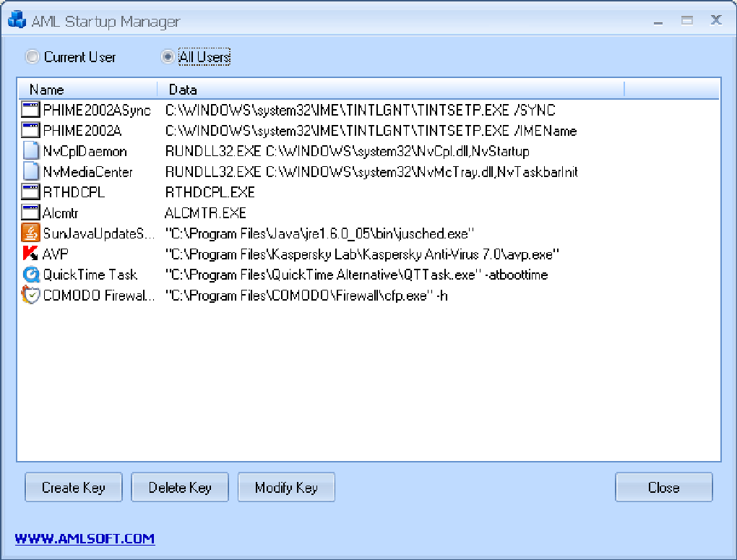Screen dimensions: 737x560
Task: Click the QTTask.exe -atboottime data cell
Action: (357, 275)
